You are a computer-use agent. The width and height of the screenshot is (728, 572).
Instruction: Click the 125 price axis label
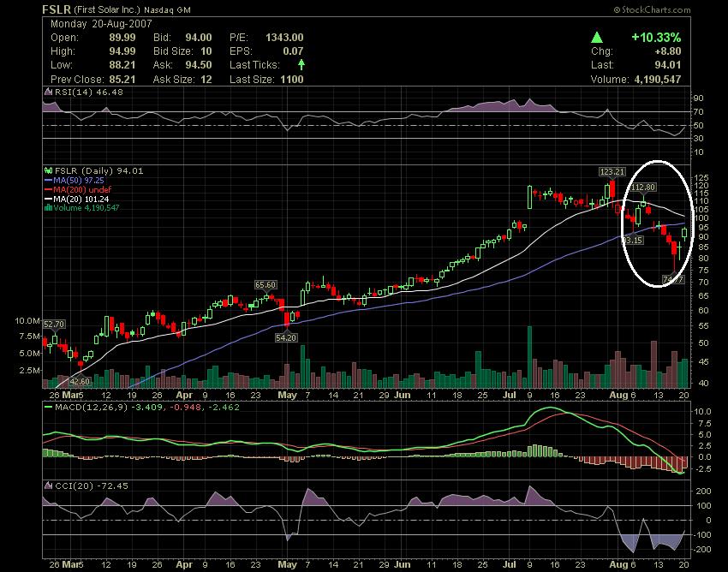[701, 177]
